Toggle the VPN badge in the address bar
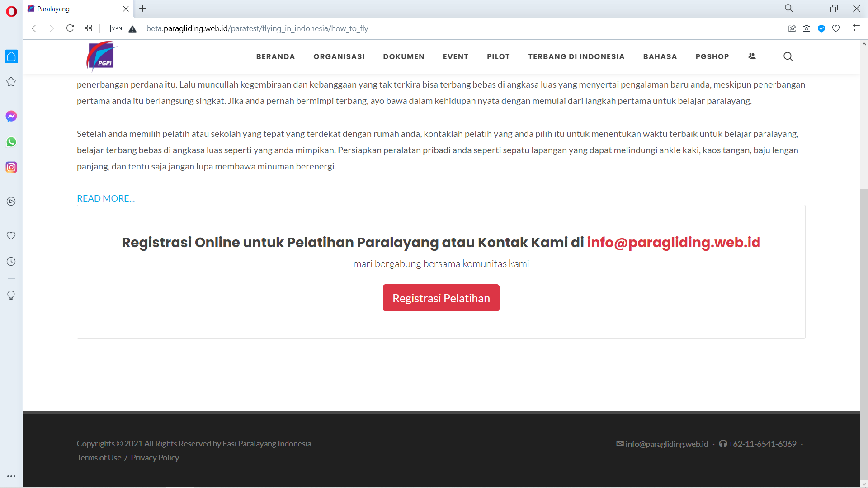The width and height of the screenshot is (868, 488). 117,28
